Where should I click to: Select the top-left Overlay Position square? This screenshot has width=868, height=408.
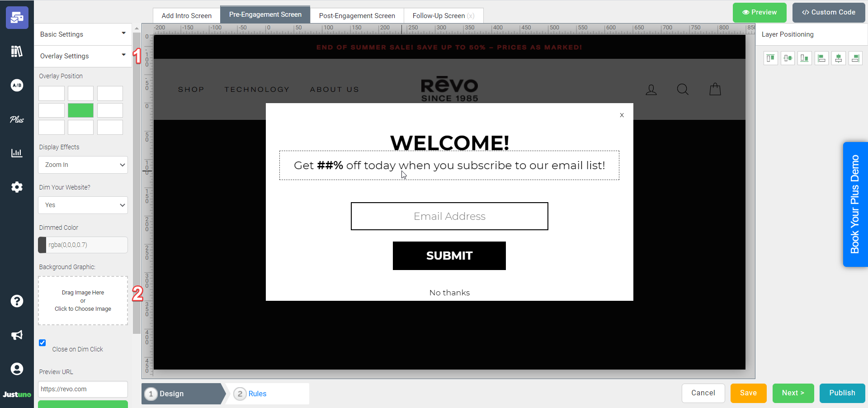pyautogui.click(x=51, y=93)
